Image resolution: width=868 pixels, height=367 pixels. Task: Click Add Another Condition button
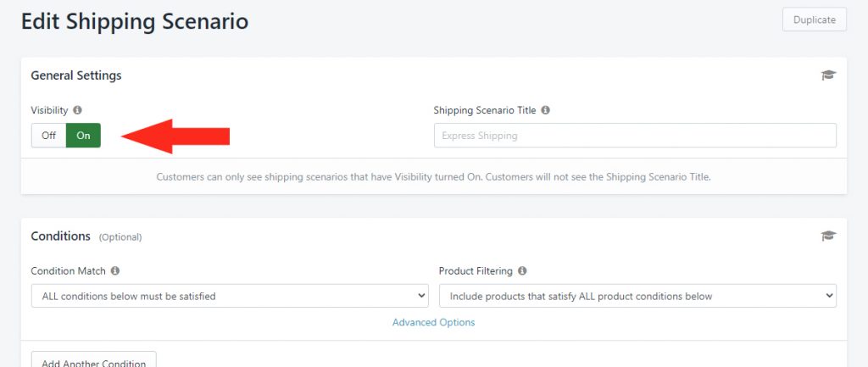pyautogui.click(x=94, y=360)
